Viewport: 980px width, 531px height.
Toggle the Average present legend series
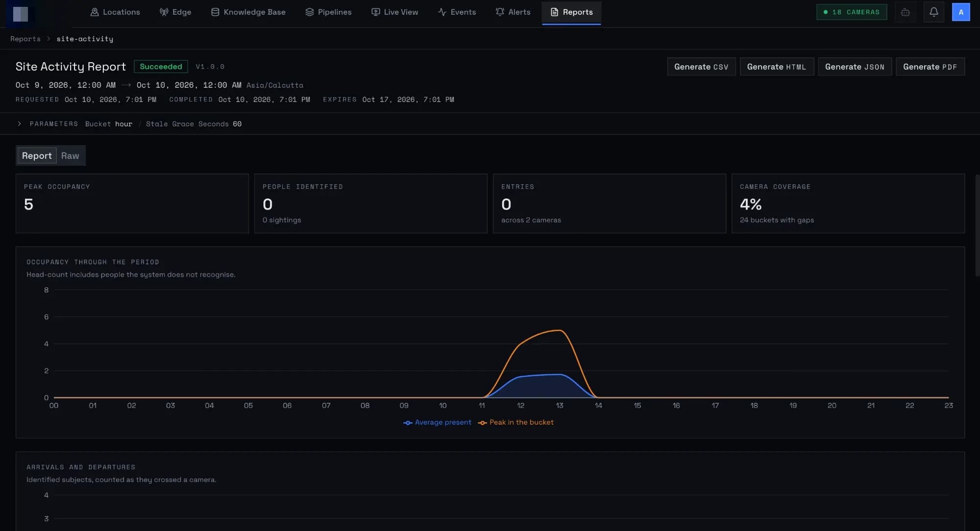tap(437, 422)
